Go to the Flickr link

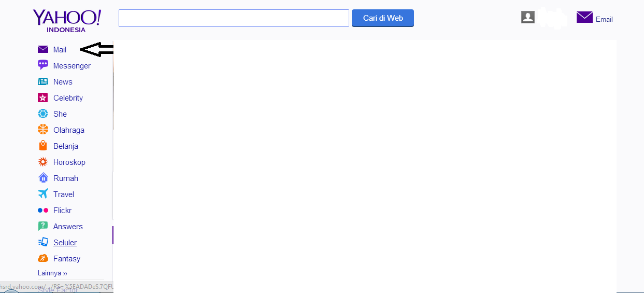tap(62, 211)
